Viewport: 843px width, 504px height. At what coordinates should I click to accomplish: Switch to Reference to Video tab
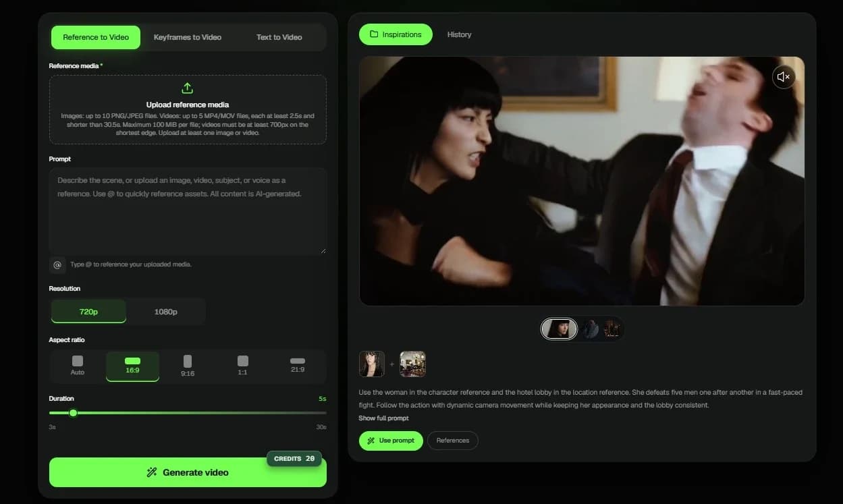96,37
